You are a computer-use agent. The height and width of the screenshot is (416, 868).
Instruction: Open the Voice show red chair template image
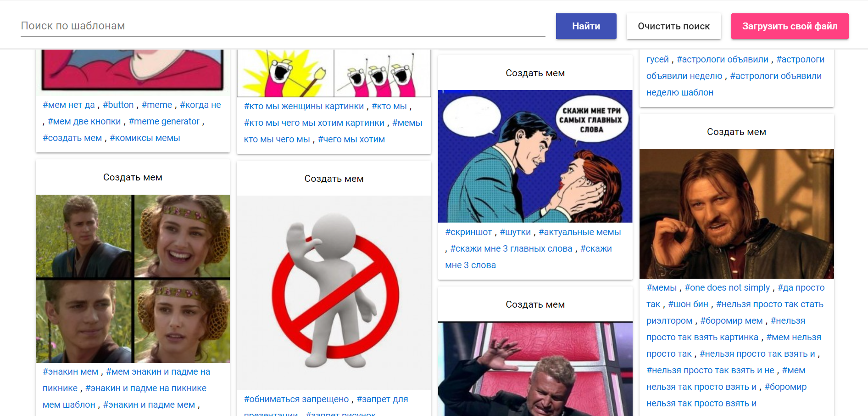coord(535,369)
